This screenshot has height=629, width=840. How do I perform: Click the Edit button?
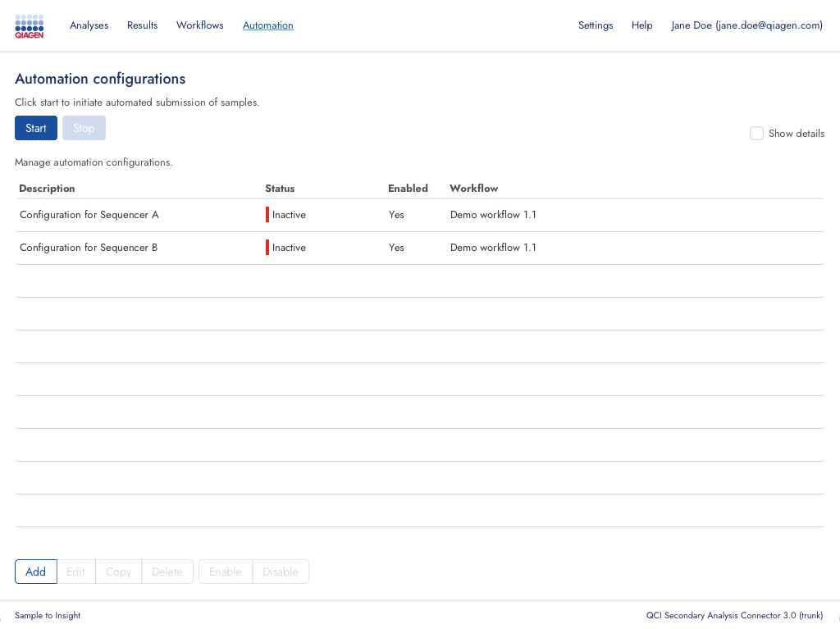pos(76,572)
